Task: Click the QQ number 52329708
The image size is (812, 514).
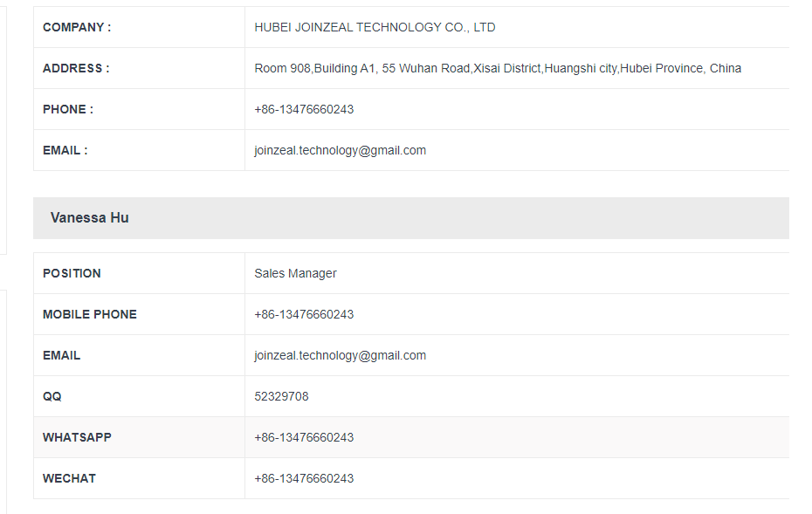Action: [281, 396]
